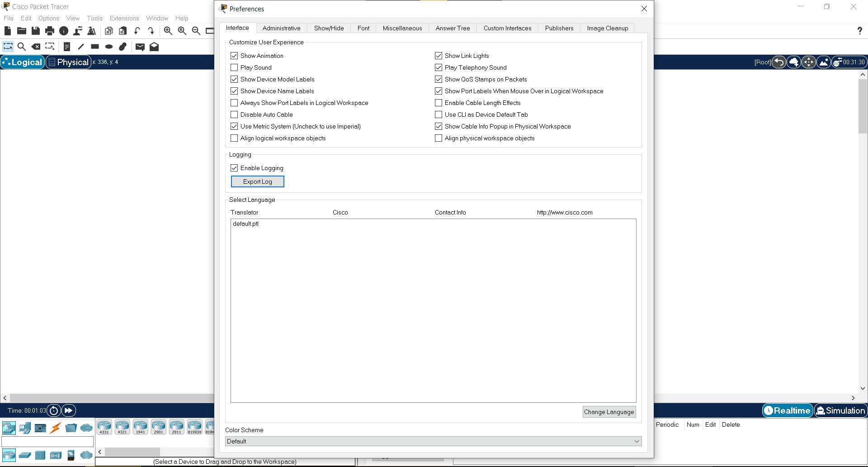Uncheck Show Animation checkbox
Image resolution: width=868 pixels, height=467 pixels.
[234, 56]
